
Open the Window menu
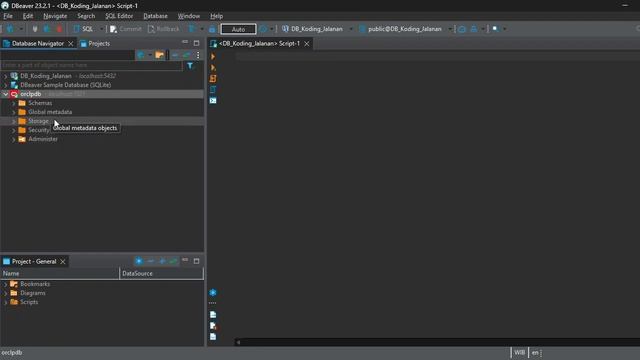(189, 16)
